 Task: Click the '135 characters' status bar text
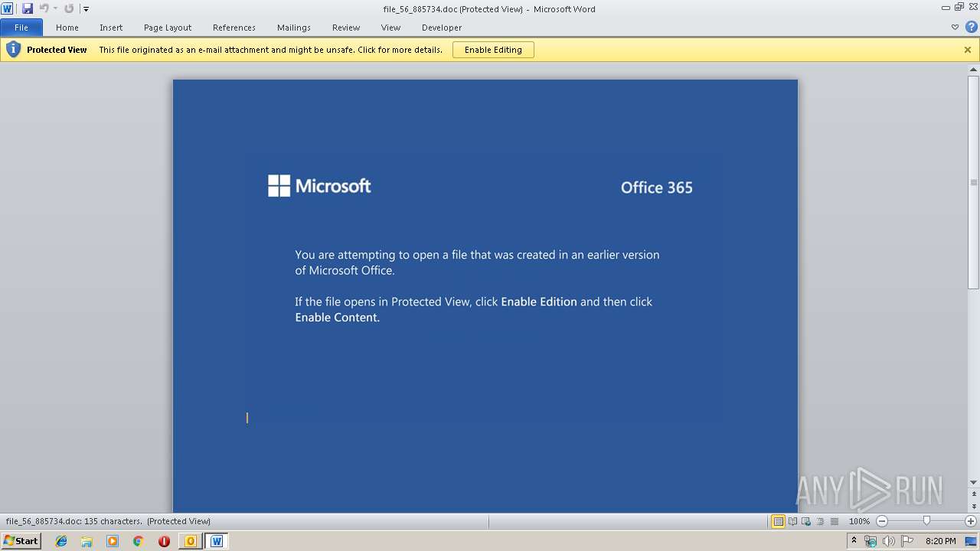tap(113, 521)
